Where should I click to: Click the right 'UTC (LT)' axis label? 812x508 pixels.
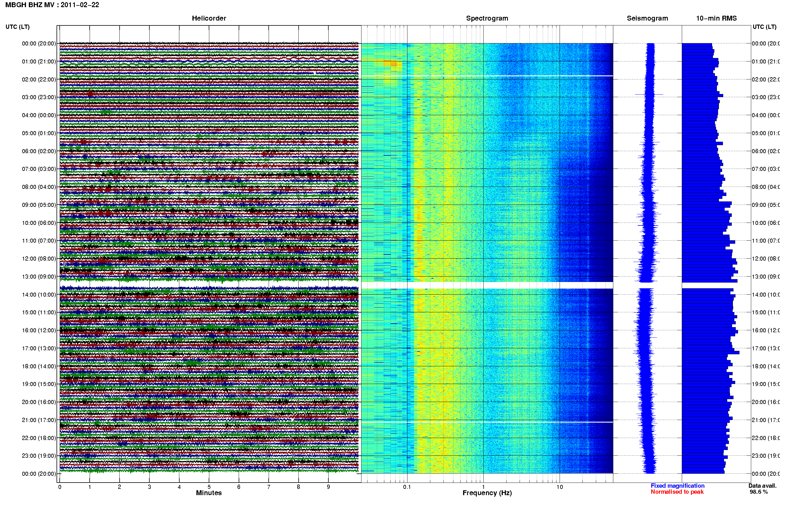pyautogui.click(x=764, y=27)
